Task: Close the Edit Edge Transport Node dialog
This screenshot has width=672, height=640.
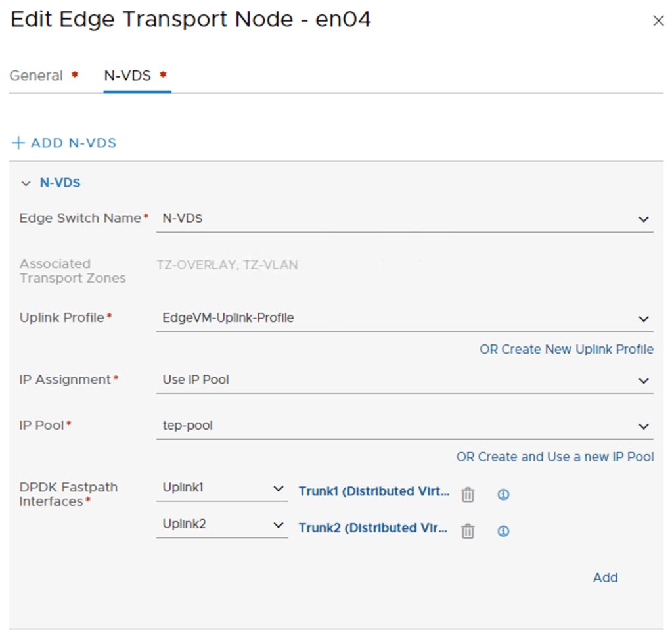Action: click(658, 20)
